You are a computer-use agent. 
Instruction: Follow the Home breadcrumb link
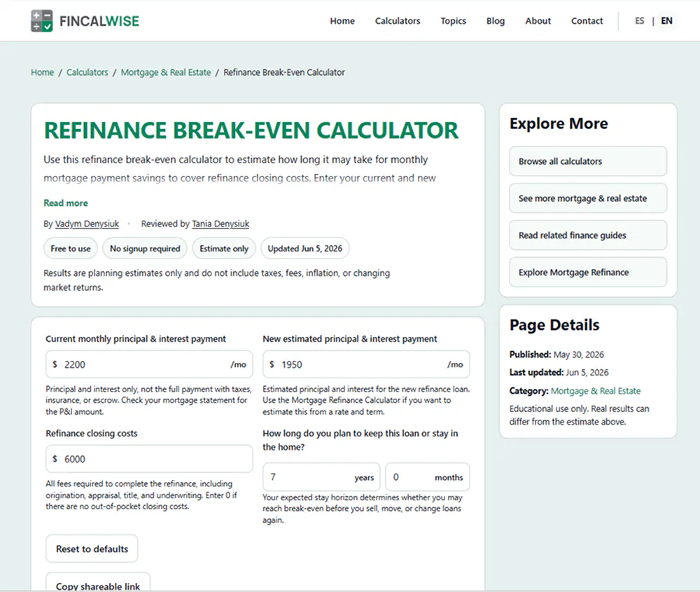(x=43, y=72)
